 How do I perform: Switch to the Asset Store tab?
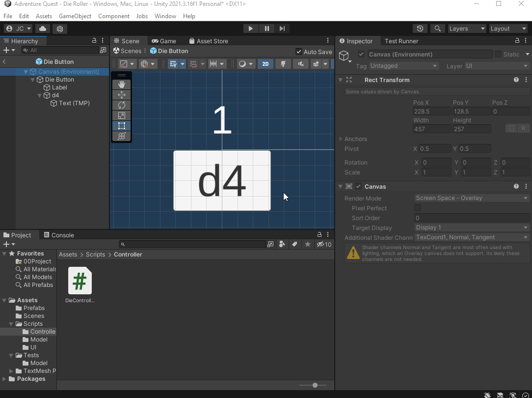[208, 41]
